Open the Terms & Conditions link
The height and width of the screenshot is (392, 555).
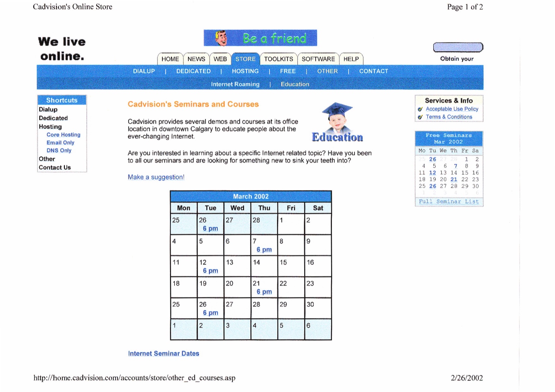click(x=449, y=117)
